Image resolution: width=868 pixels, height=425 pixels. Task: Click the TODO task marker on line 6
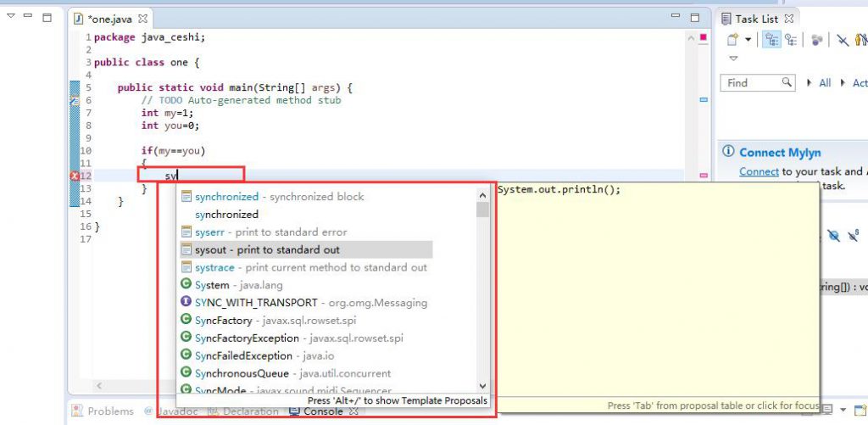[74, 100]
